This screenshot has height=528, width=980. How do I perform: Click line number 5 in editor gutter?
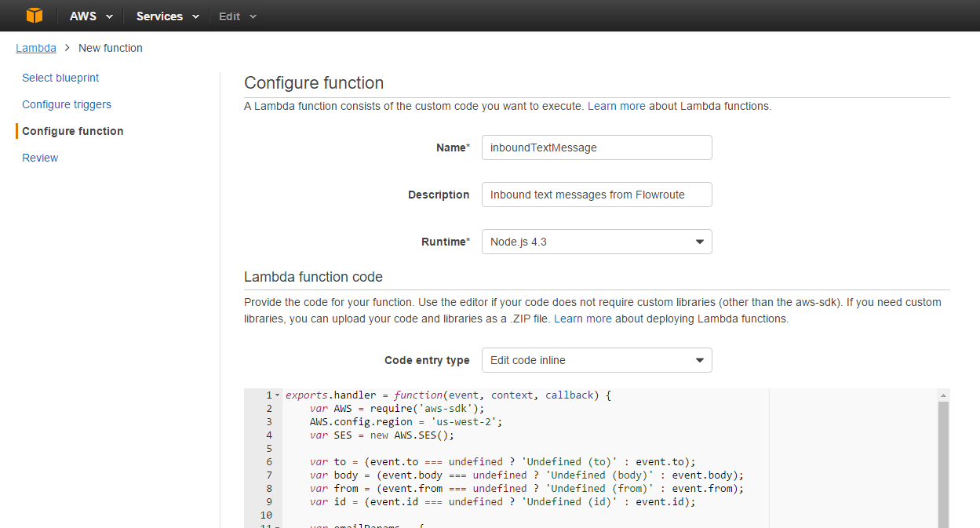coord(268,448)
